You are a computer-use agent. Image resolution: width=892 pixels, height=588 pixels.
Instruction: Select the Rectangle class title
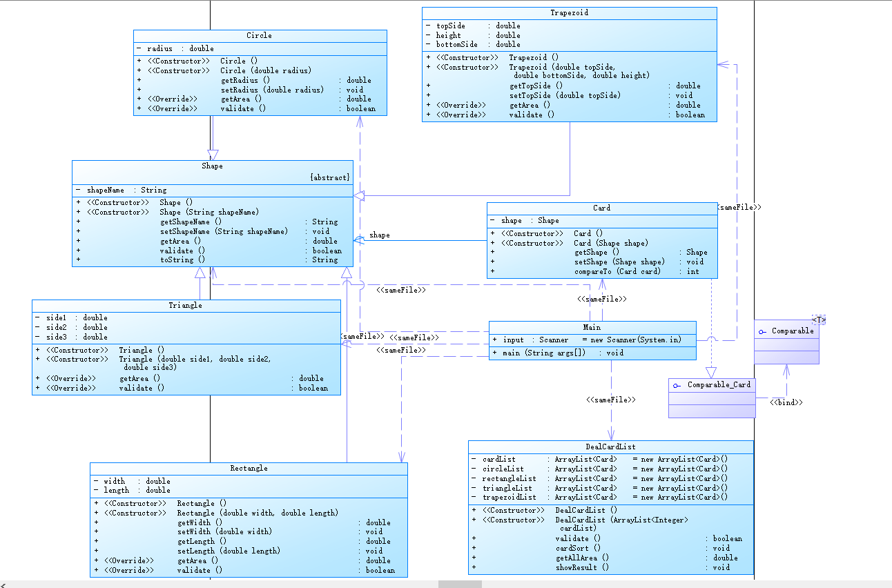click(249, 468)
